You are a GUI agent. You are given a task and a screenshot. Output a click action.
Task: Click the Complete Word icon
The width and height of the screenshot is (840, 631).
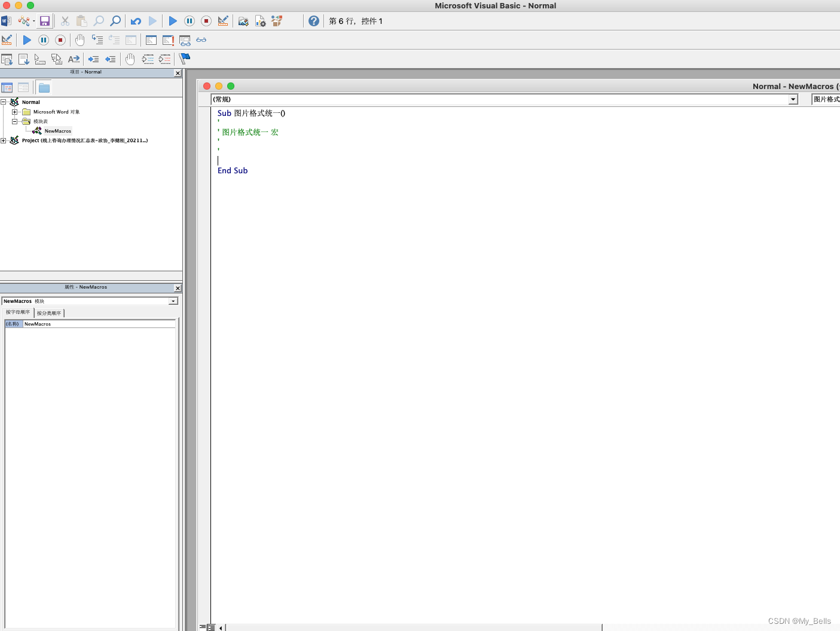[x=74, y=59]
